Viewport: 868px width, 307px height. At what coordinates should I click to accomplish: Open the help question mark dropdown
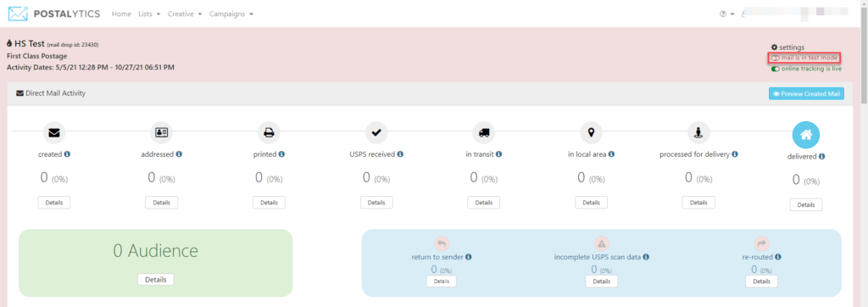726,14
